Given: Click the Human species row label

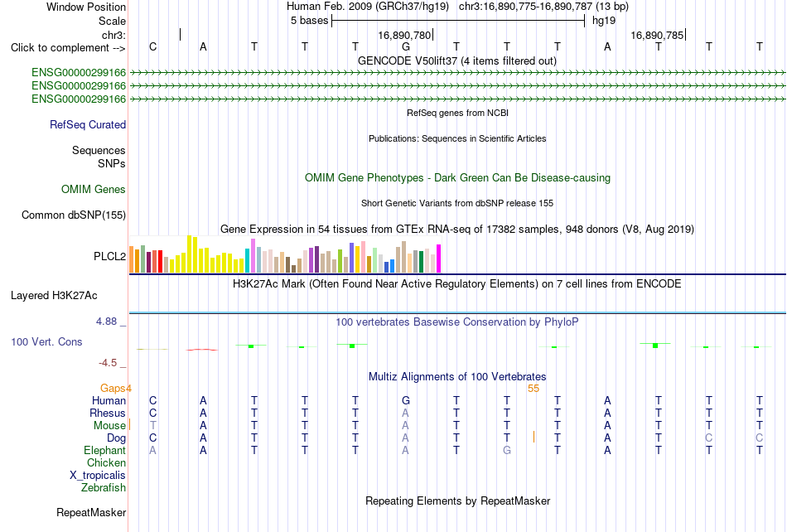Looking at the screenshot, I should point(109,400).
